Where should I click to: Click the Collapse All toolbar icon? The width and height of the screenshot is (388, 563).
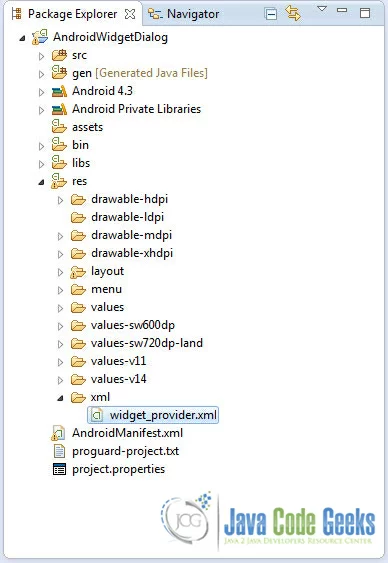click(271, 14)
